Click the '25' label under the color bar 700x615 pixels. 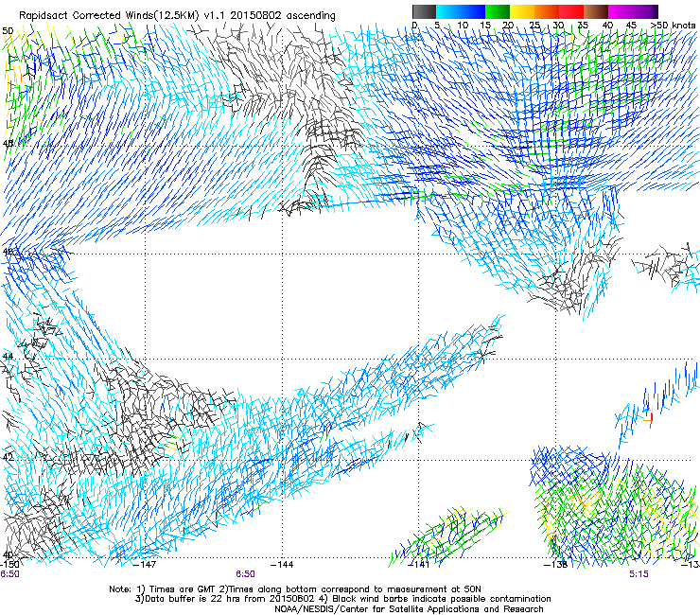[534, 25]
